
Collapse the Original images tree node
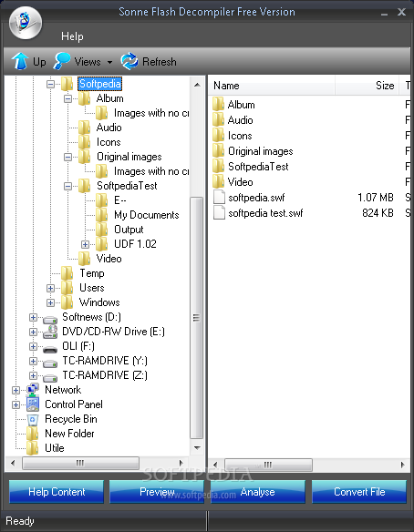pos(67,157)
